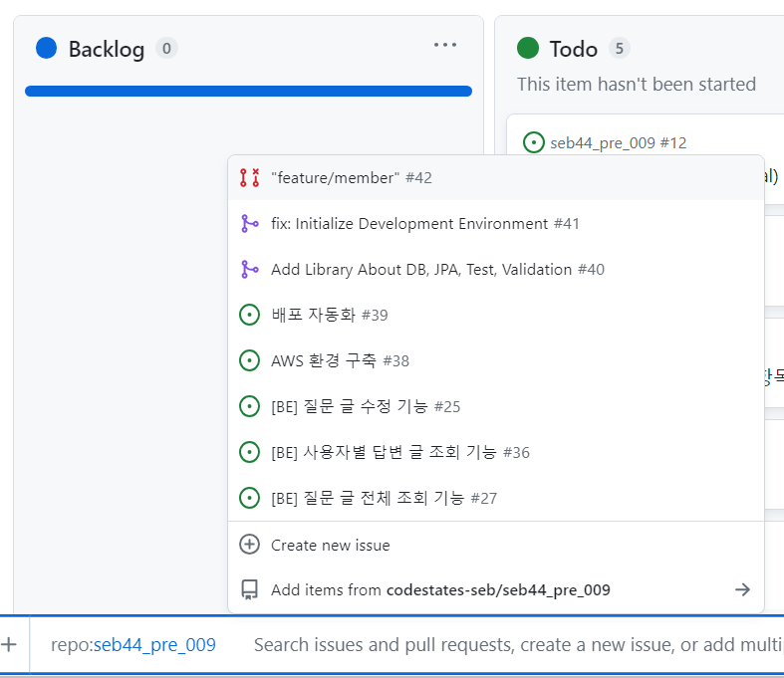The width and height of the screenshot is (784, 678).
Task: Focus the search issues and pull requests field
Action: (x=518, y=644)
